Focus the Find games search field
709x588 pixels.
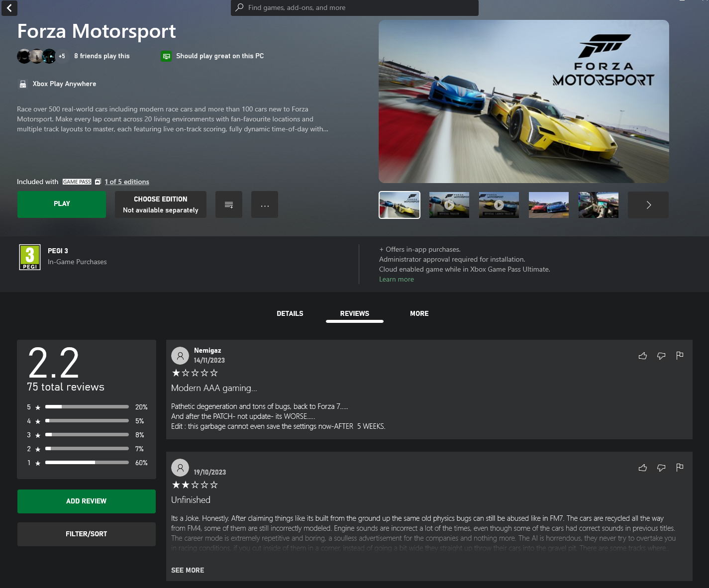coord(354,7)
